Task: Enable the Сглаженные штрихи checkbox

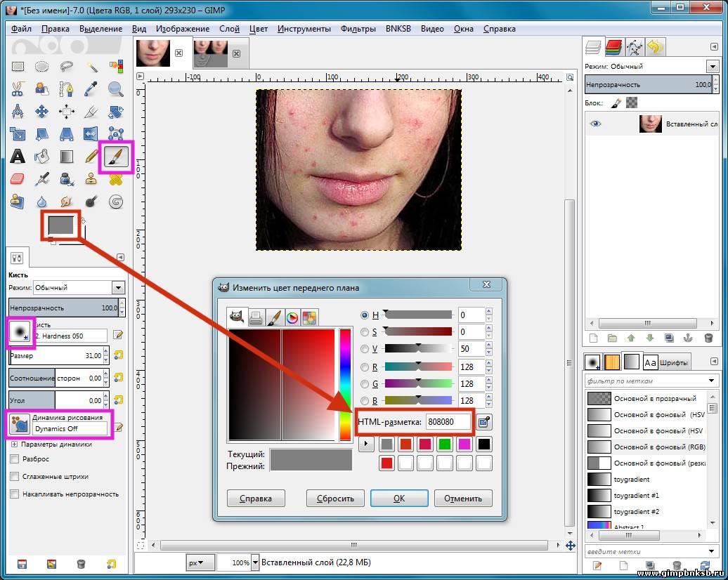Action: (x=14, y=477)
